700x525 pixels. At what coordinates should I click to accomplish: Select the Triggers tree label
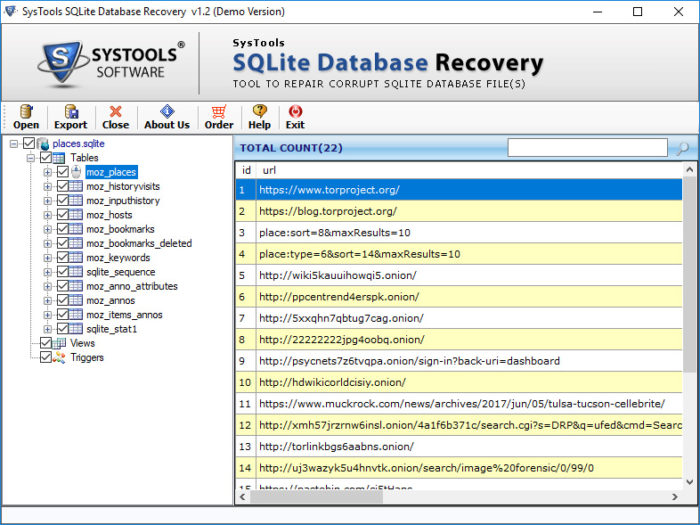pyautogui.click(x=87, y=358)
